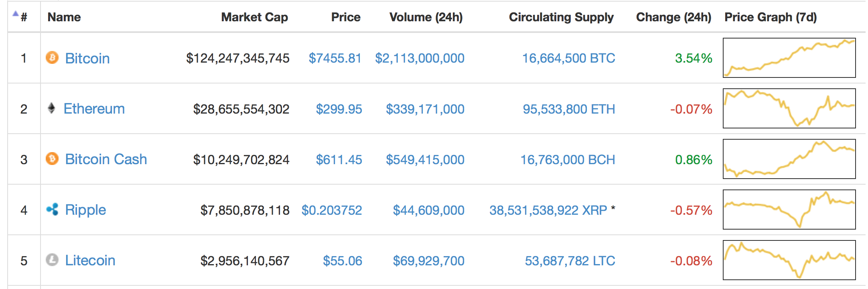The image size is (868, 289).
Task: Open the Bitcoin Cash name link
Action: click(106, 159)
